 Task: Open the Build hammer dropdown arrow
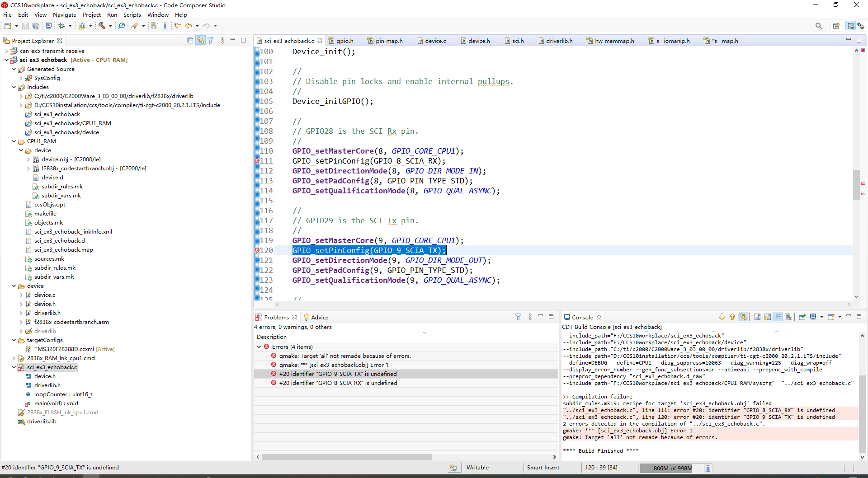point(110,26)
